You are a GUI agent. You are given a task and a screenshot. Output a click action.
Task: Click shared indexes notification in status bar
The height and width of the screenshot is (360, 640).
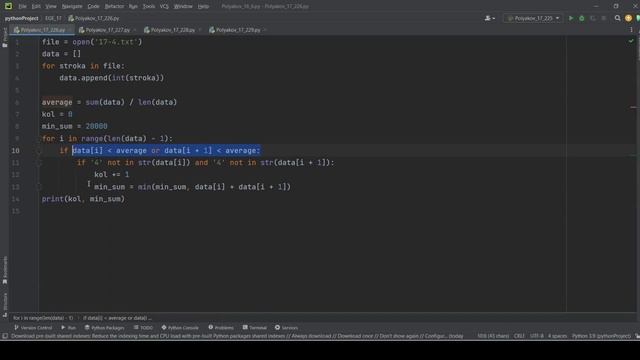coord(237,336)
